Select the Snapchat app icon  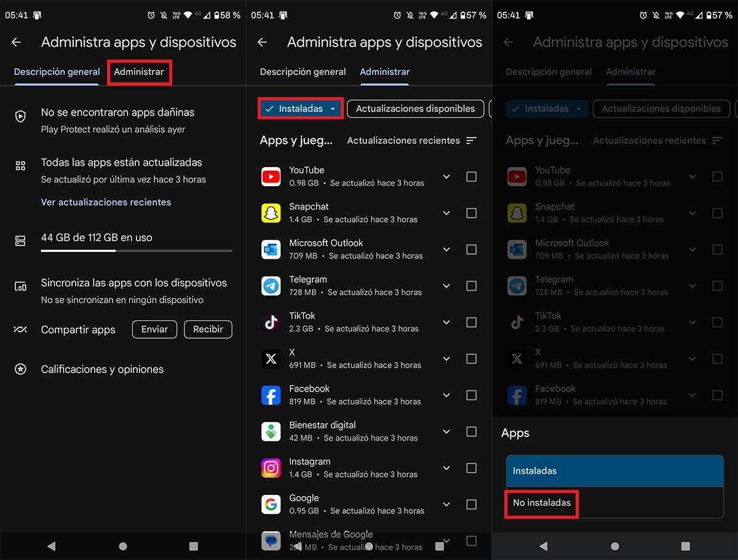(271, 213)
